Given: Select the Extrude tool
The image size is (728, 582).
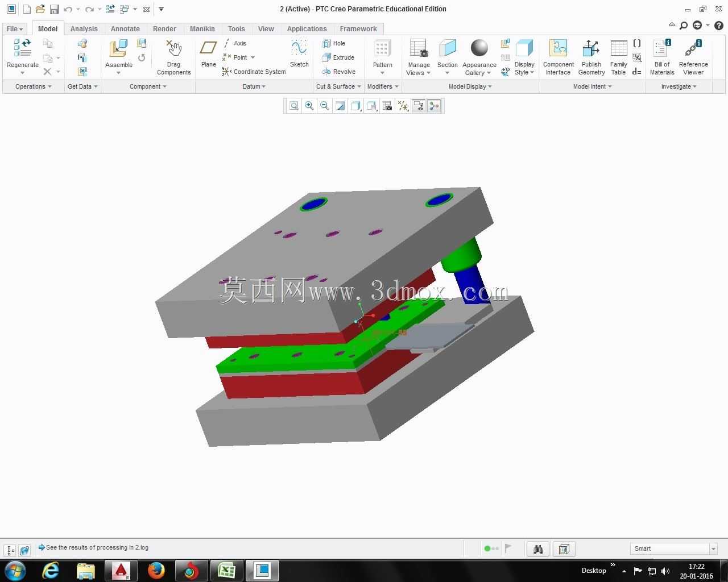Looking at the screenshot, I should 338,57.
